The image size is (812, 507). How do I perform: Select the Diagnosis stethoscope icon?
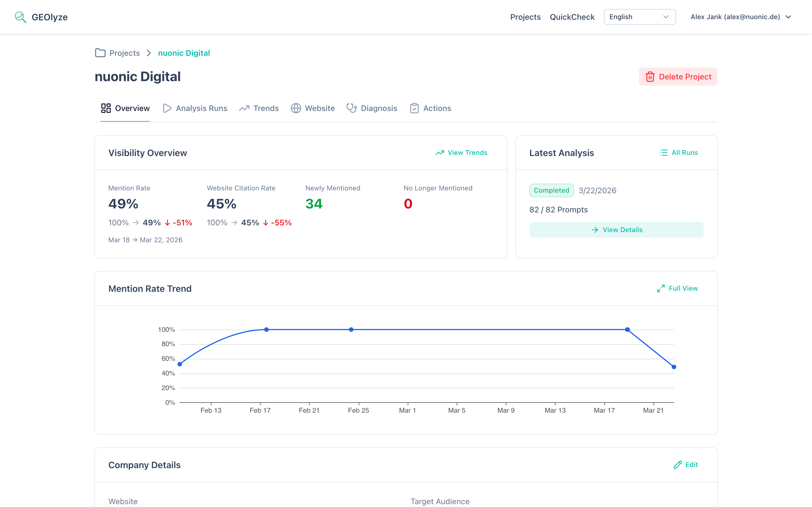351,108
